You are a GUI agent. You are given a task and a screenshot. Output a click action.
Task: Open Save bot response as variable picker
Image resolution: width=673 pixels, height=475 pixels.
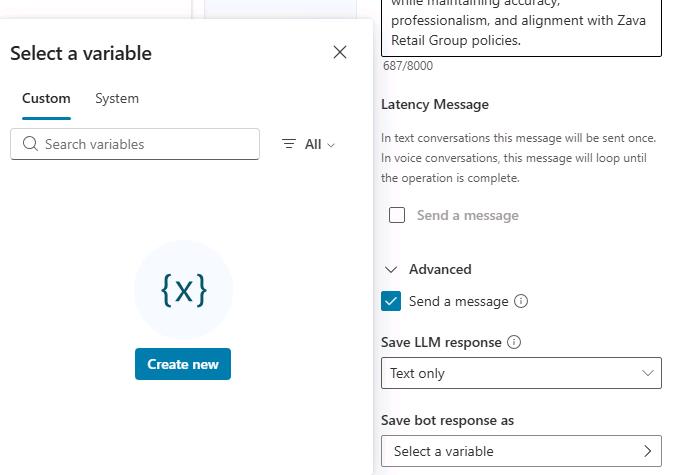coord(521,451)
